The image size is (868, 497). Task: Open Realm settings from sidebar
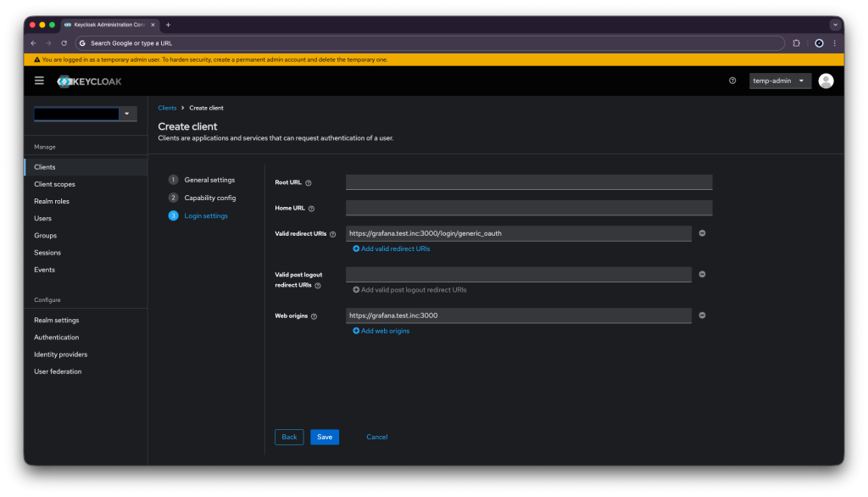pyautogui.click(x=56, y=320)
